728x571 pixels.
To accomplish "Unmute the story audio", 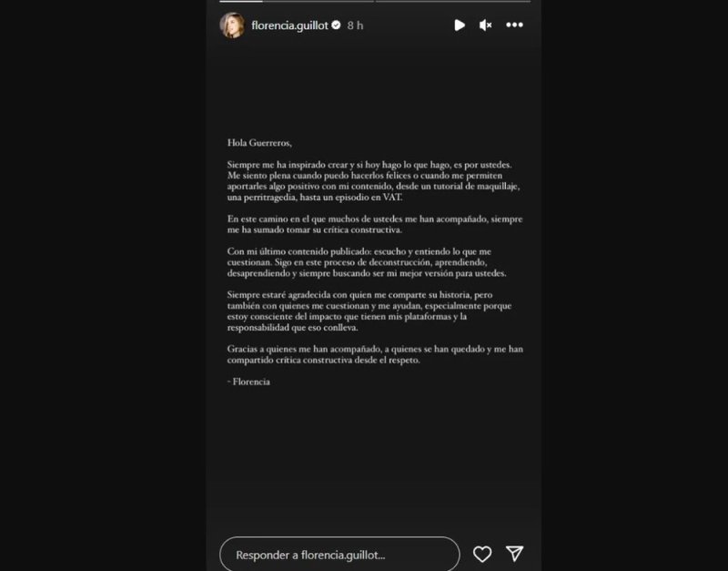I will tap(486, 25).
